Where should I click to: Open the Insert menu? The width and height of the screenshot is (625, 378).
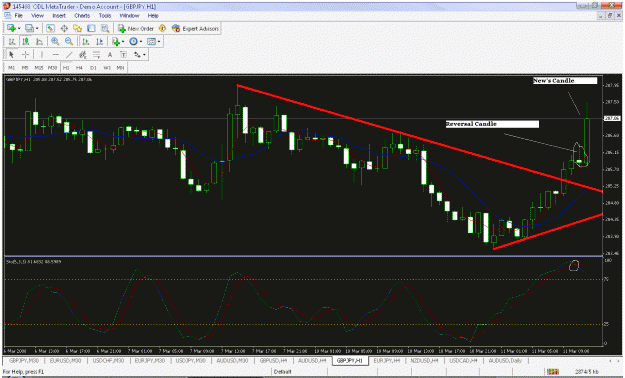(x=59, y=16)
